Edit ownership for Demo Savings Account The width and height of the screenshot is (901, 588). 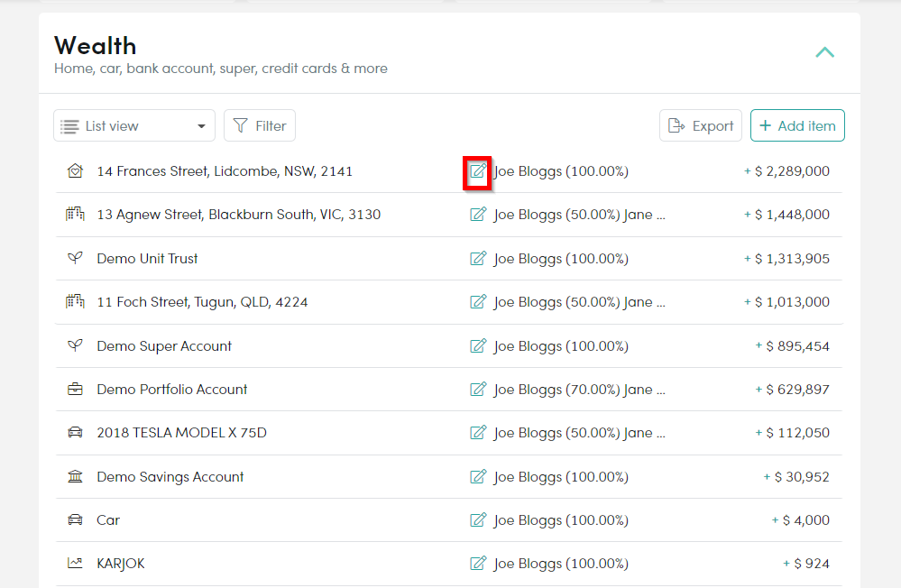pyautogui.click(x=478, y=476)
